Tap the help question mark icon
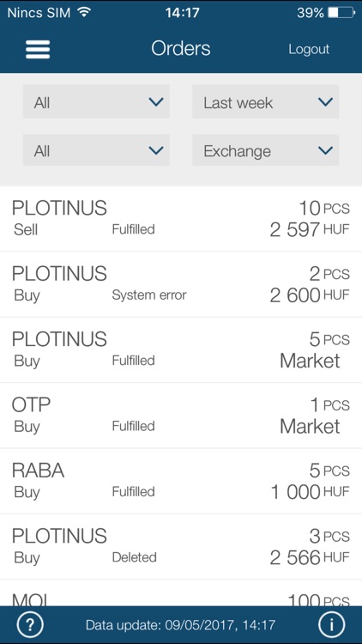This screenshot has width=362, height=644. [30, 625]
